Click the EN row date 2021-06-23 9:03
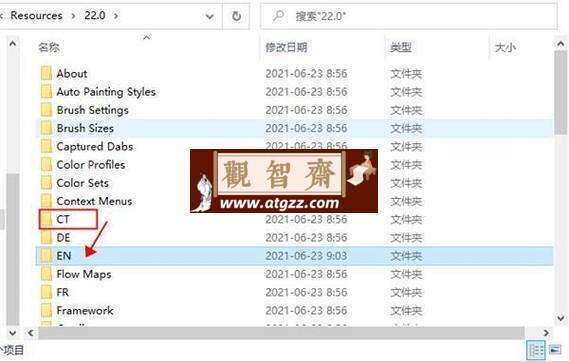 [306, 256]
